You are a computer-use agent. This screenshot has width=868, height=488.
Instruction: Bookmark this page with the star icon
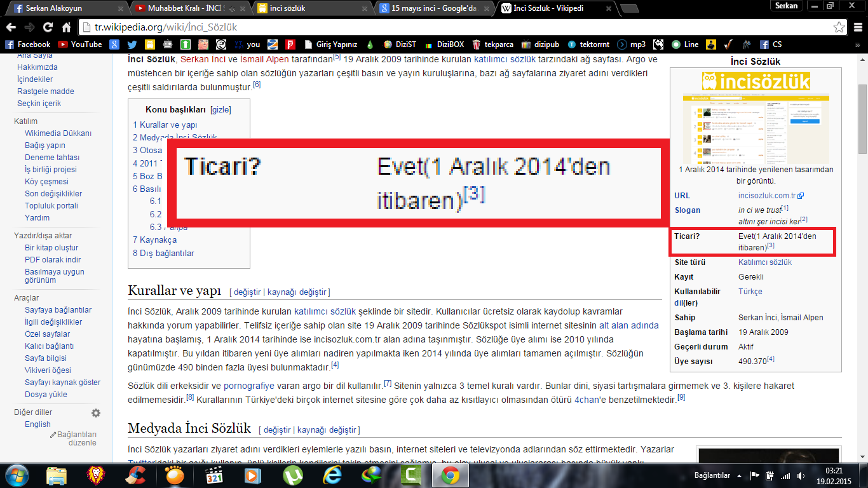coord(839,28)
